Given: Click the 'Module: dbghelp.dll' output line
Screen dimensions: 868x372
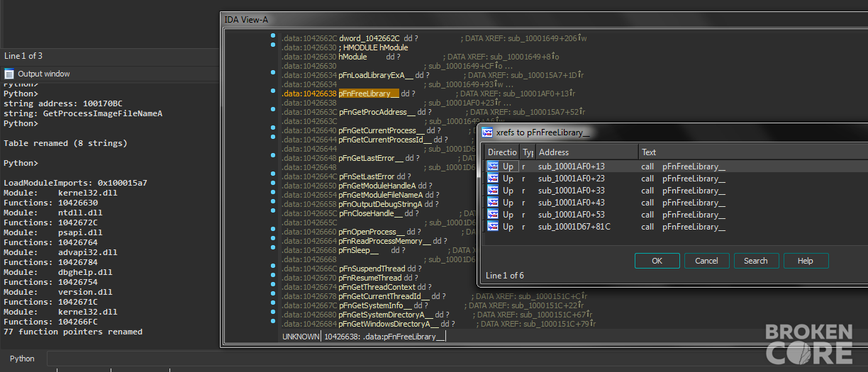Looking at the screenshot, I should [x=58, y=272].
